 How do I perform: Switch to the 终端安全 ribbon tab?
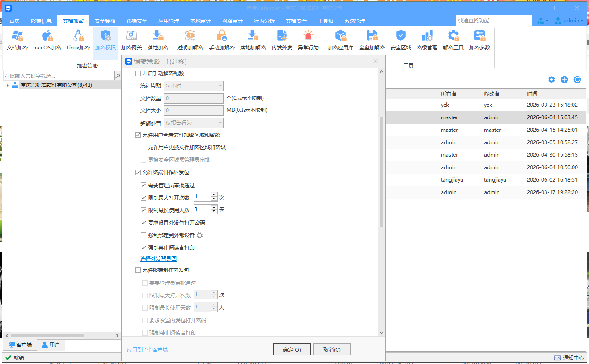click(137, 21)
